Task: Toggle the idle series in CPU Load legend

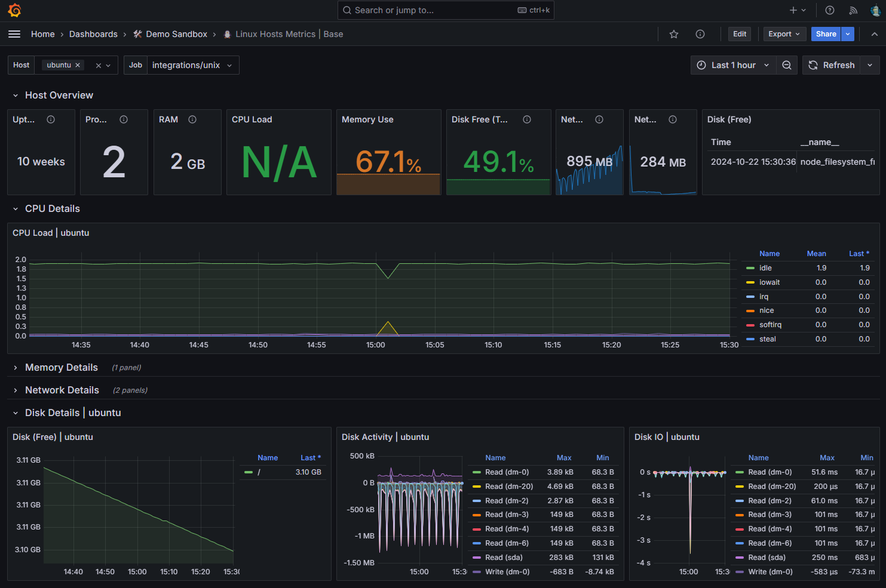Action: 765,268
